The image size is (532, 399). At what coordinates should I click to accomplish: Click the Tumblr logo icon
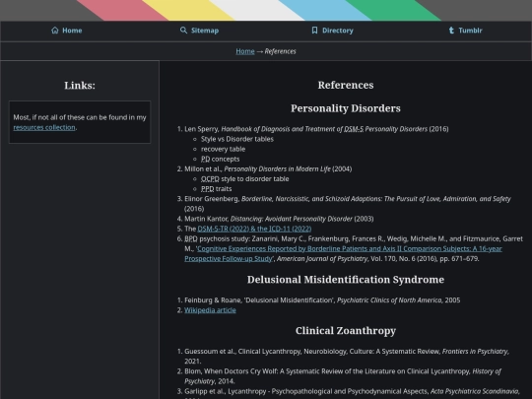[x=451, y=31]
